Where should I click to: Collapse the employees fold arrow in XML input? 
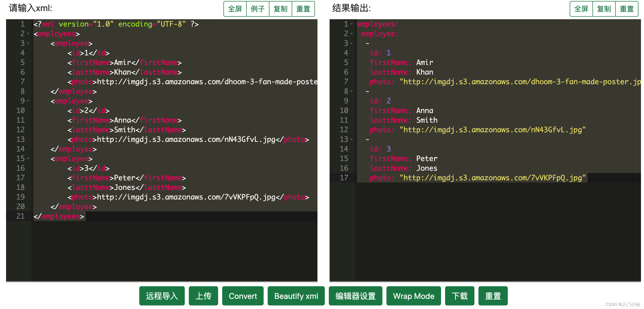click(x=28, y=34)
